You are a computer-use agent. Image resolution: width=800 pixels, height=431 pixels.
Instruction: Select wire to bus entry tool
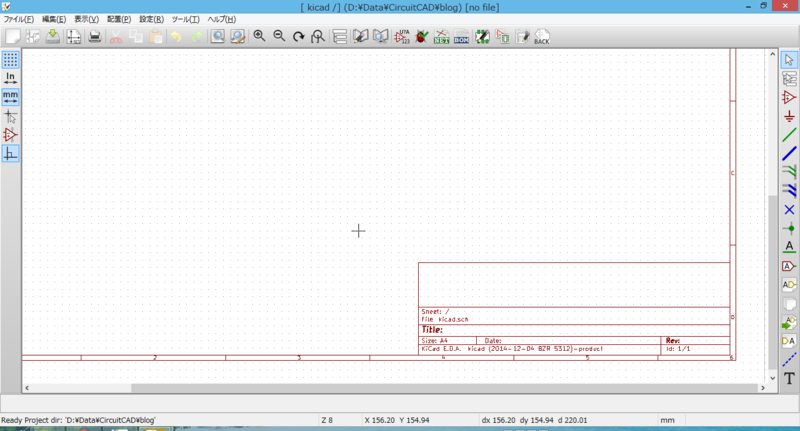click(x=789, y=172)
